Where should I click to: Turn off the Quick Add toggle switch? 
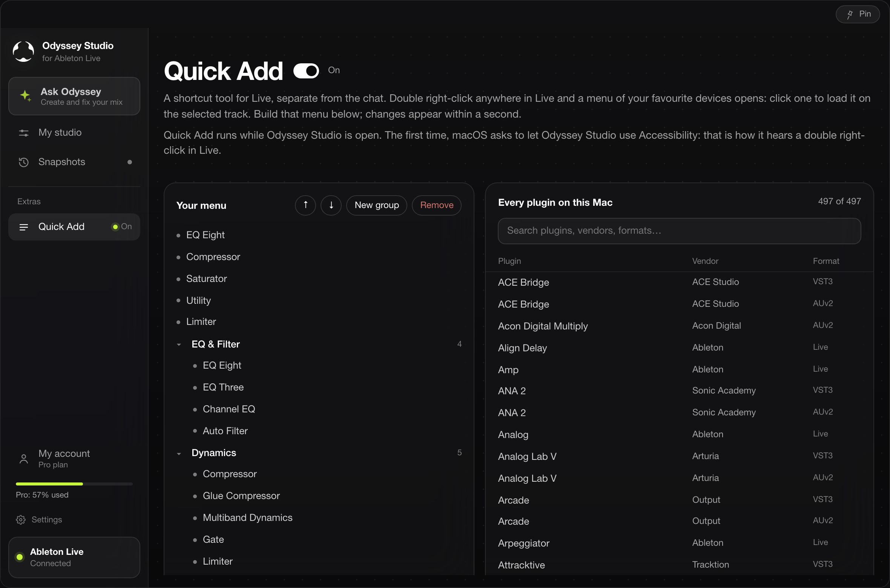tap(306, 70)
